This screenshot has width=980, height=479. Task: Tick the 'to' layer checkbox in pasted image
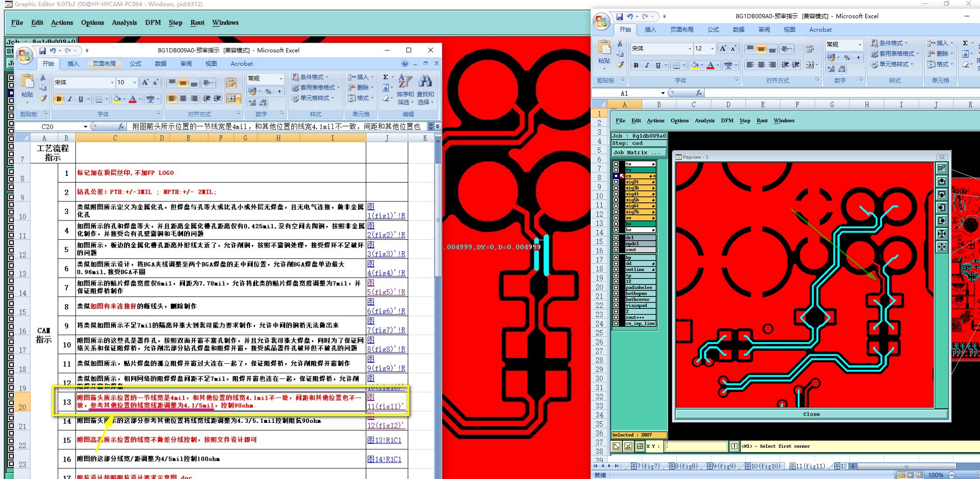(616, 164)
